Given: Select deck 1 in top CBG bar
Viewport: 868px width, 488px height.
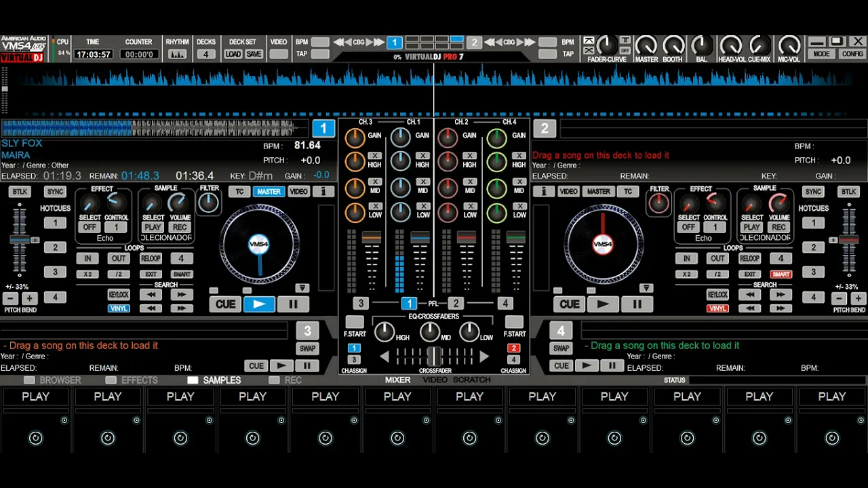Looking at the screenshot, I should coord(395,43).
